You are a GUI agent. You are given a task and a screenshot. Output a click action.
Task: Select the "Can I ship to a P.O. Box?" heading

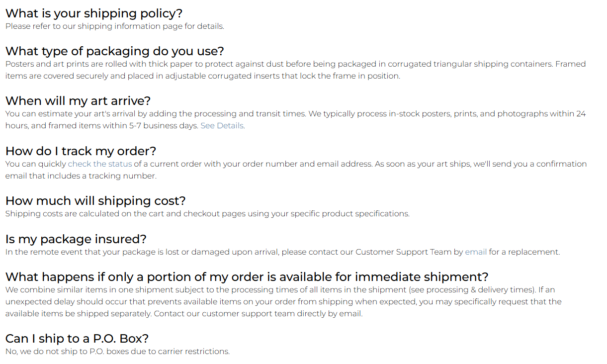(x=77, y=339)
